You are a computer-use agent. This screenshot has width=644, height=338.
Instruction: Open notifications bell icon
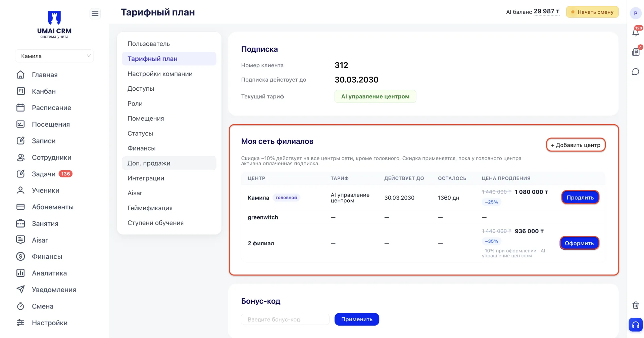click(x=636, y=32)
